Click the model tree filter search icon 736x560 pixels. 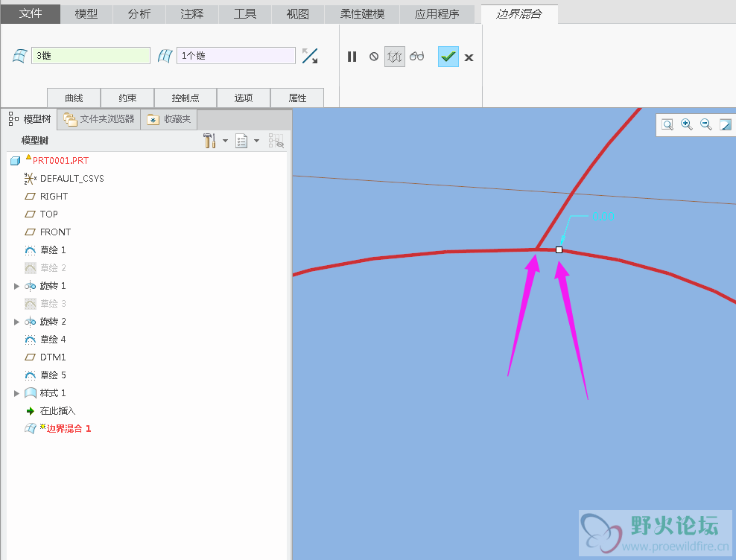tap(276, 140)
